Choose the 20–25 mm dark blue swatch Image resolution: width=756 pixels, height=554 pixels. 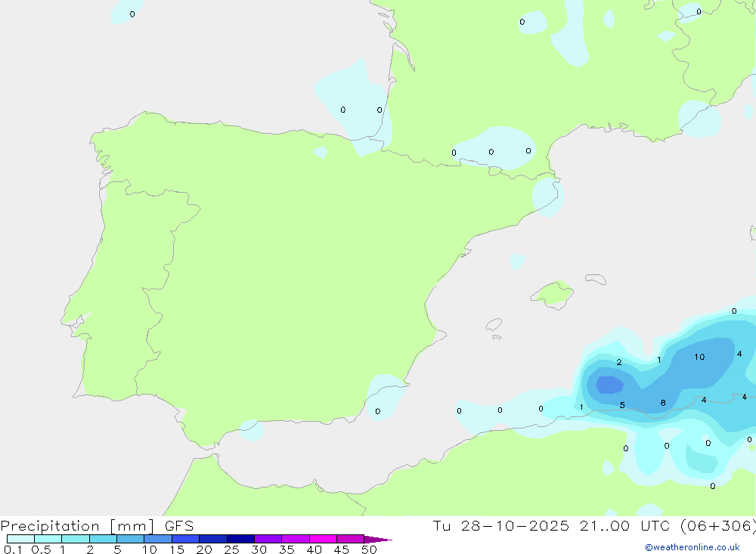tap(212, 539)
